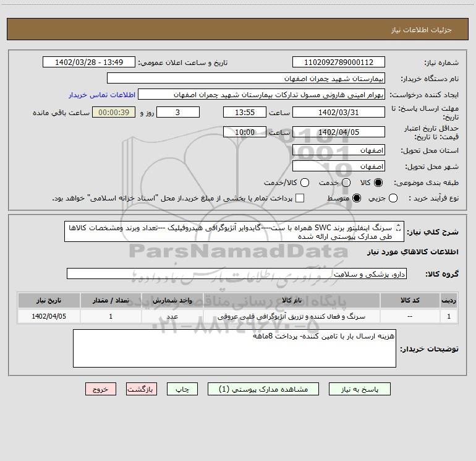Click the price validity date 1402/04/05 field
Viewport: 476px width, 461px height.
339,132
